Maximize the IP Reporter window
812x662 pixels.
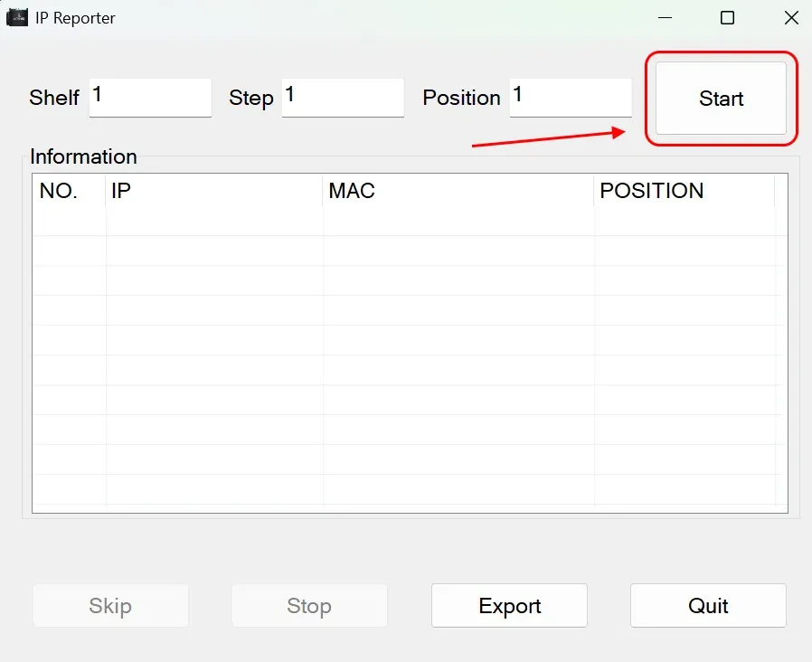[727, 17]
